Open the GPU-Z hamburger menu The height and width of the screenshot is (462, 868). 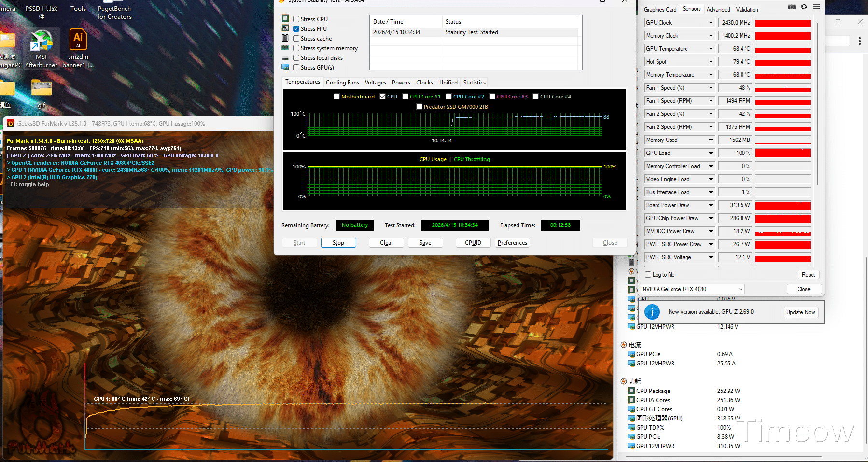click(x=816, y=7)
